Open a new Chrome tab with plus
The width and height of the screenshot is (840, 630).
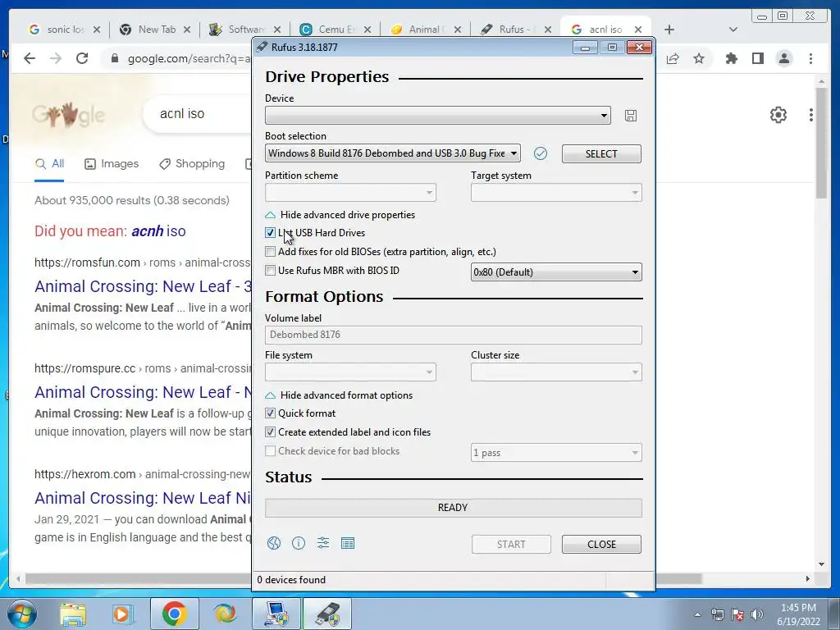coord(669,30)
